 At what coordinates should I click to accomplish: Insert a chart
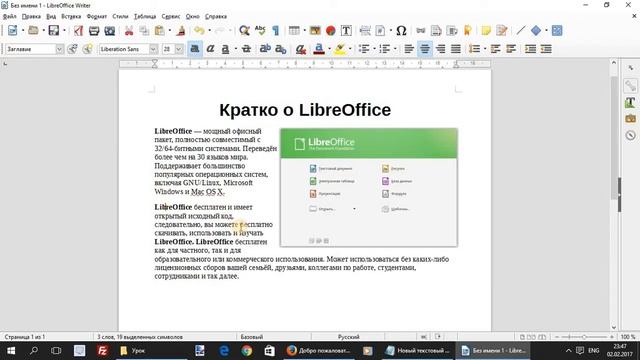[331, 31]
